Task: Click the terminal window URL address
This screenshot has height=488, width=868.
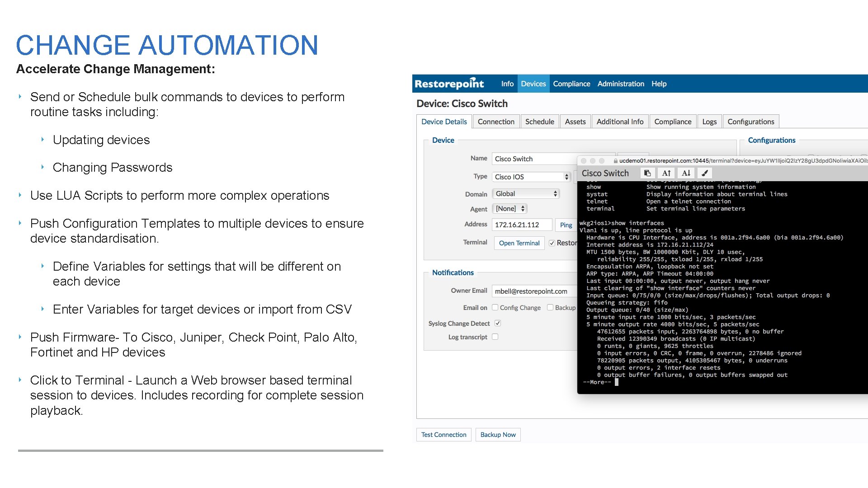Action: click(x=743, y=161)
